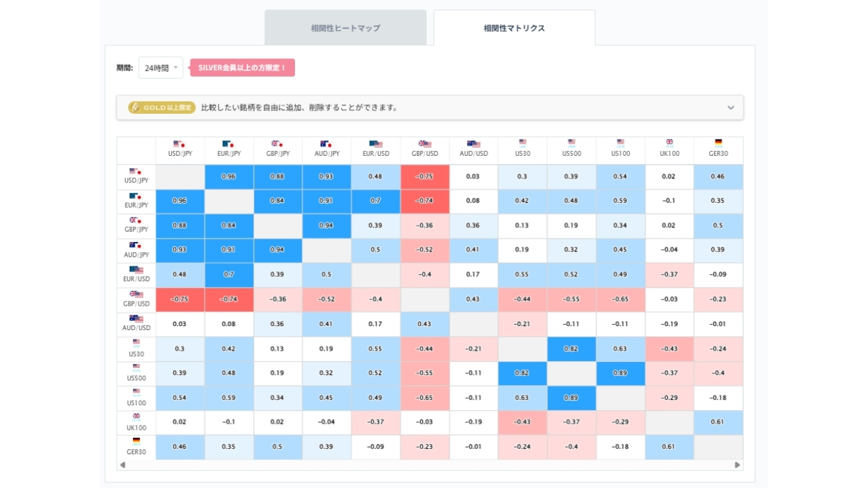Viewport: 868px width, 488px height.
Task: Click the 0.7 cell in EUR/USD row
Action: 229,275
